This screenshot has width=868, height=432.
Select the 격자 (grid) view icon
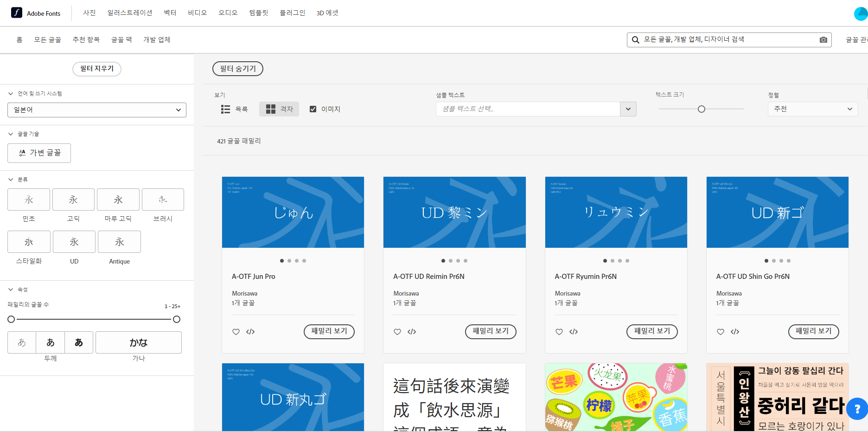click(x=279, y=109)
